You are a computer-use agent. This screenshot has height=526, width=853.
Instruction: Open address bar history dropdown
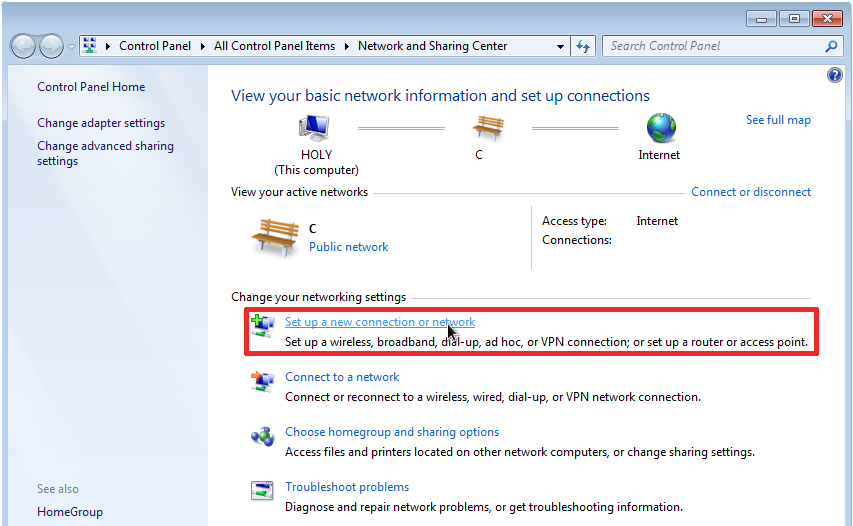pyautogui.click(x=560, y=47)
